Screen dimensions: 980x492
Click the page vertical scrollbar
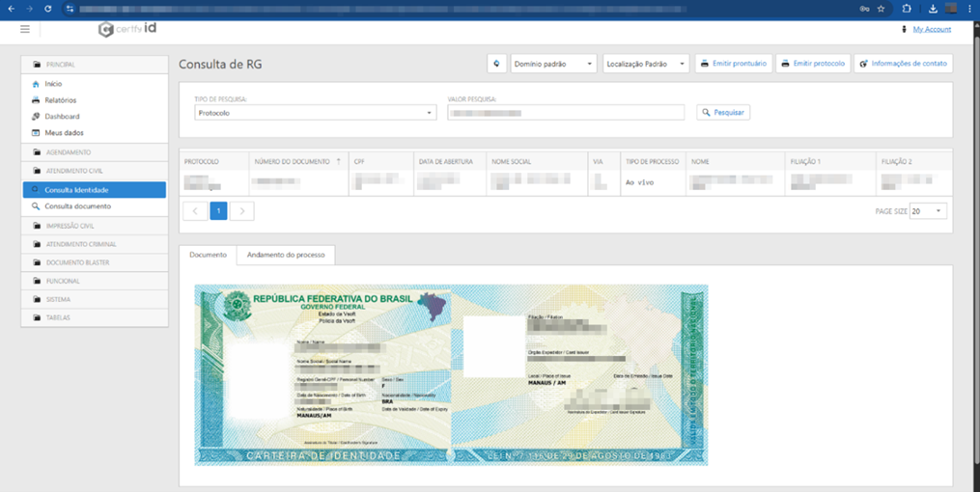pos(976,250)
